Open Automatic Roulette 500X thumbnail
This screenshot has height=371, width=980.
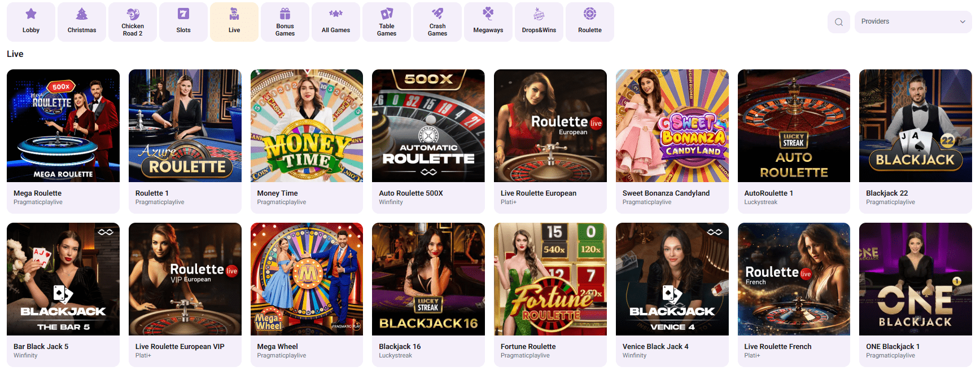pos(428,126)
